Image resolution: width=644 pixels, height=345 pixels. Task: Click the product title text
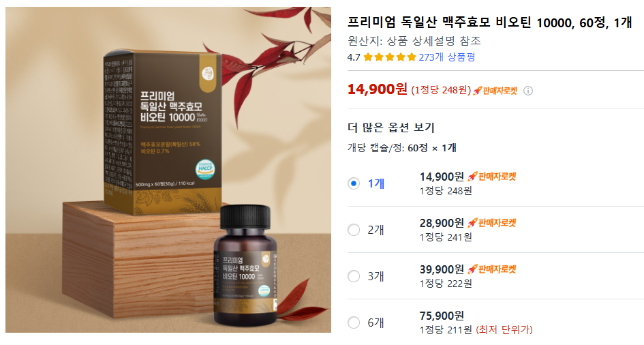[489, 22]
